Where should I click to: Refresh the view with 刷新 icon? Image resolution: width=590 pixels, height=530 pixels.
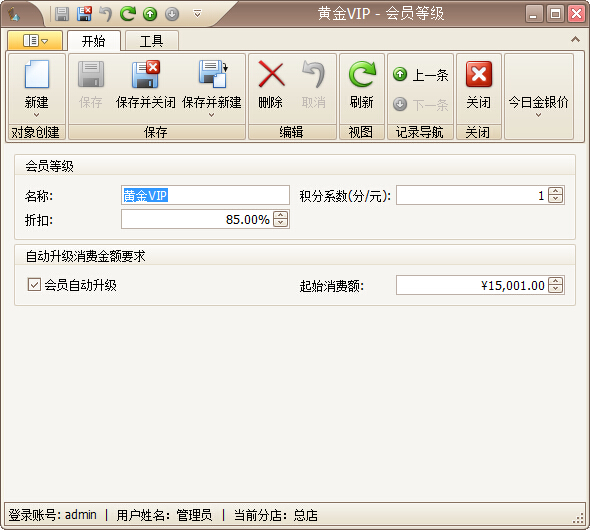coord(362,74)
